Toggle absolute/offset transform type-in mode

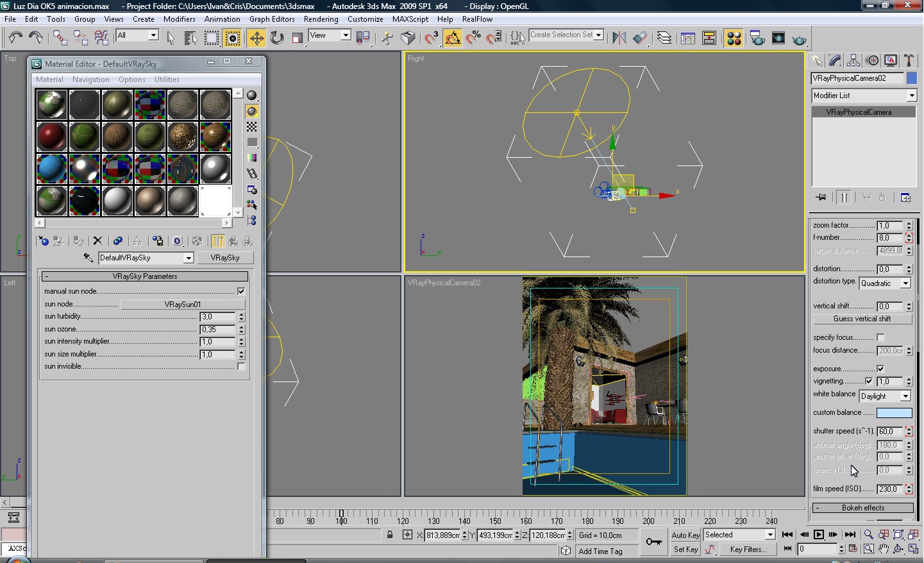pos(407,535)
